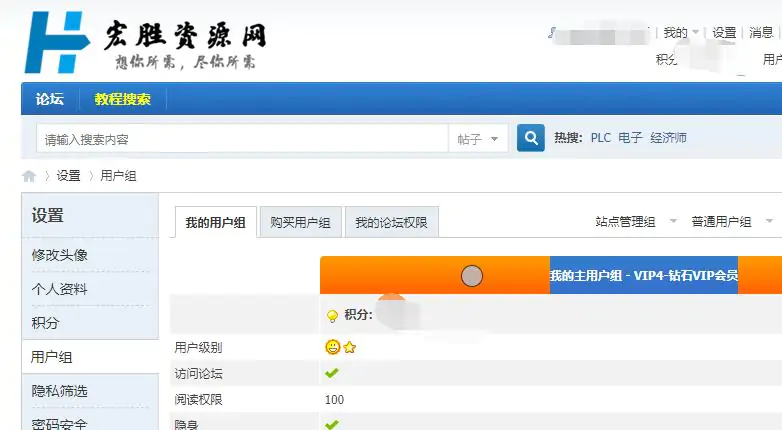Open the 教程搜索 navigation tab
The height and width of the screenshot is (430, 782).
tap(123, 99)
